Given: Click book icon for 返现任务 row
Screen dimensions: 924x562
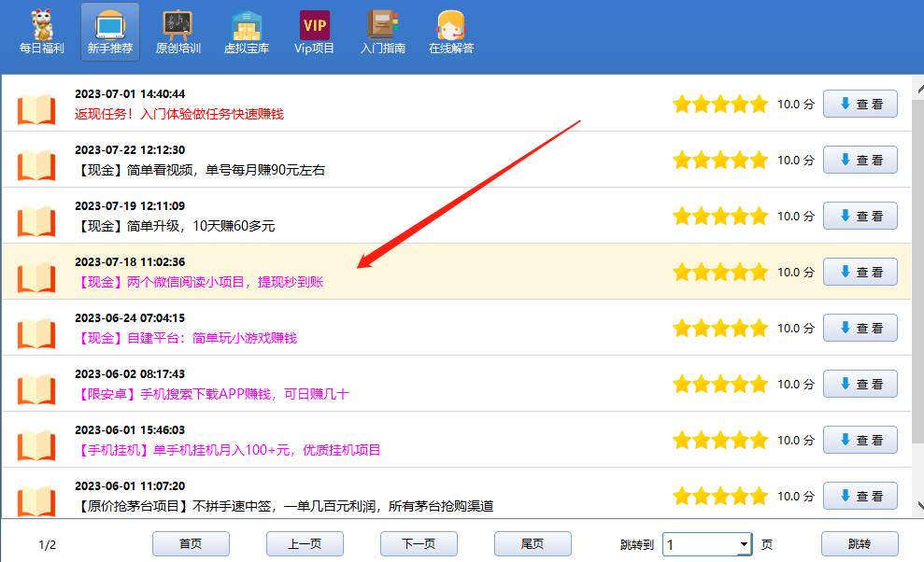Looking at the screenshot, I should 36,109.
